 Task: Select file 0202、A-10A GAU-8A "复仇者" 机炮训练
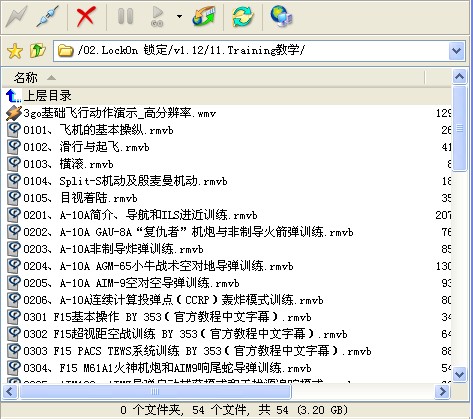(188, 232)
